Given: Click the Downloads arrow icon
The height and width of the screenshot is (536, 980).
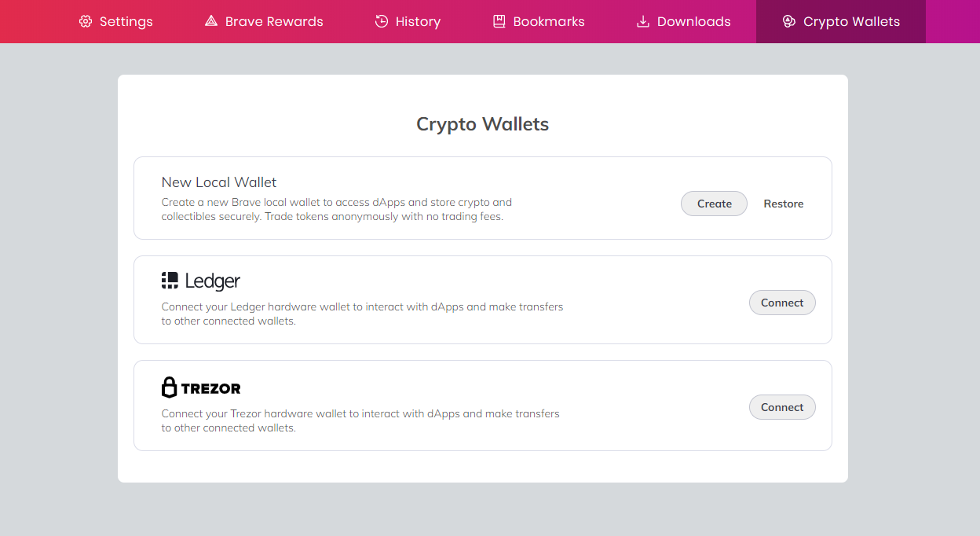Looking at the screenshot, I should click(643, 21).
